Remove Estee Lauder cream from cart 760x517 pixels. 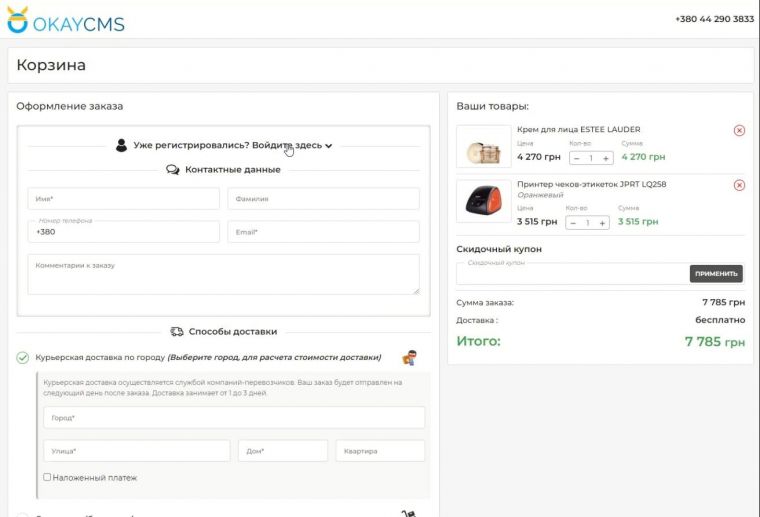tap(739, 130)
